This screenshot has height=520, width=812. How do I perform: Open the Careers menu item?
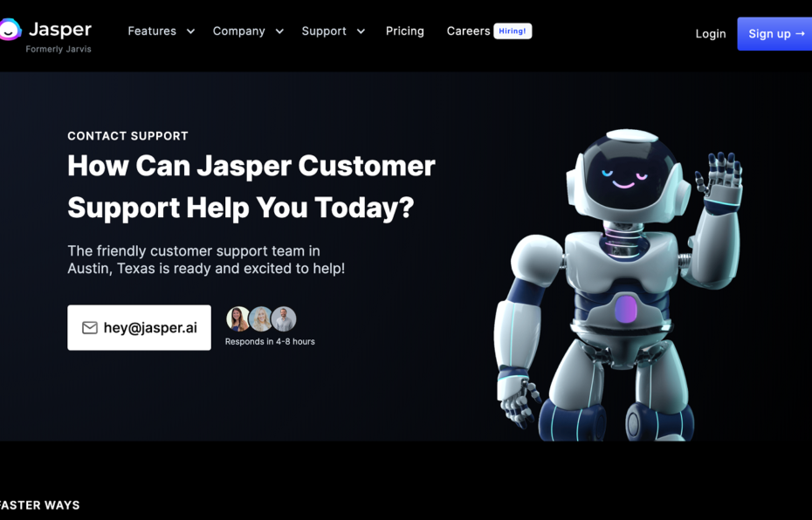tap(468, 31)
